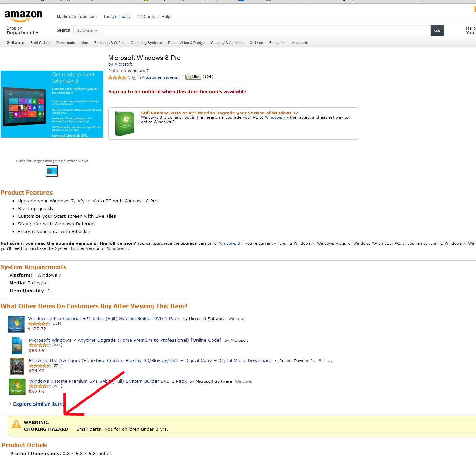476x455 pixels.
Task: Click the star rating of Windows 8 Pro
Action: [119, 77]
